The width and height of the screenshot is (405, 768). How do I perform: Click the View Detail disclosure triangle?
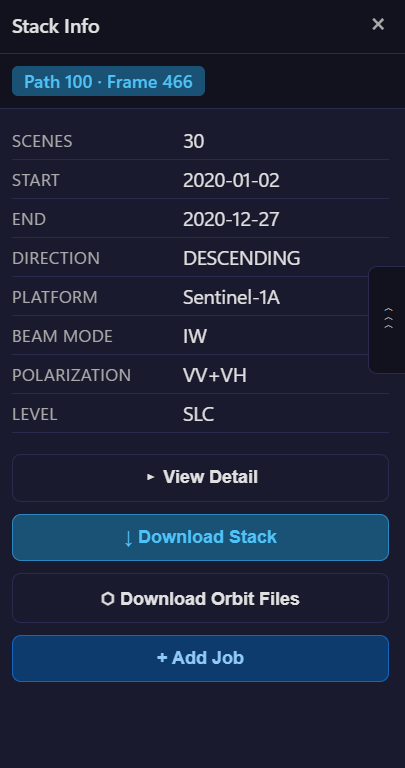coord(151,477)
